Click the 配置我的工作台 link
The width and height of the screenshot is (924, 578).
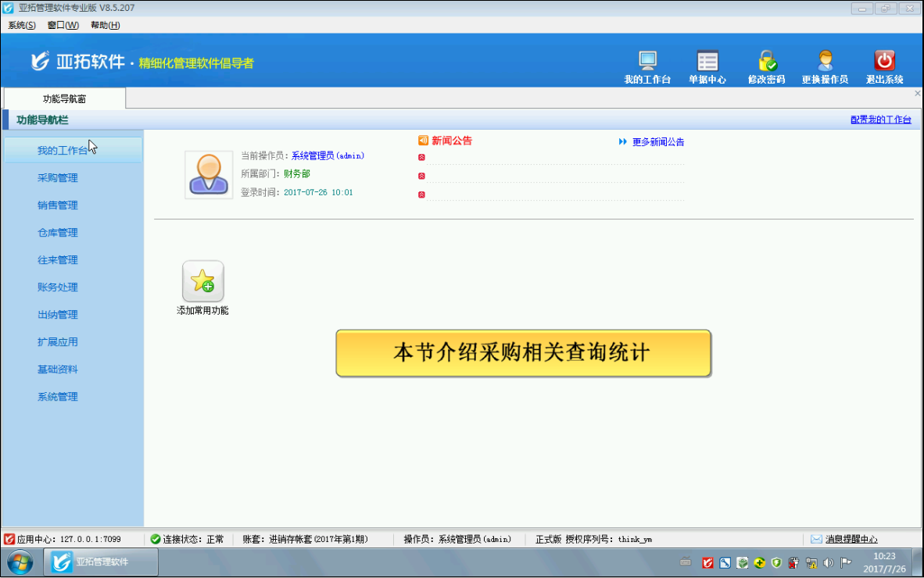pos(881,120)
